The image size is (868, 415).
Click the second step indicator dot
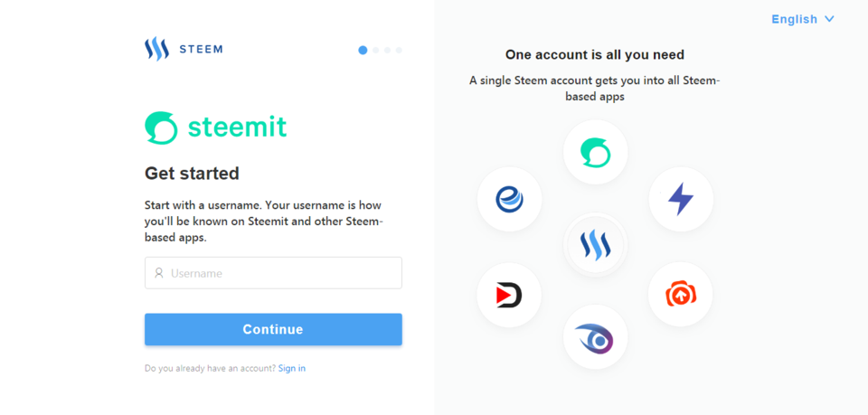tap(376, 50)
